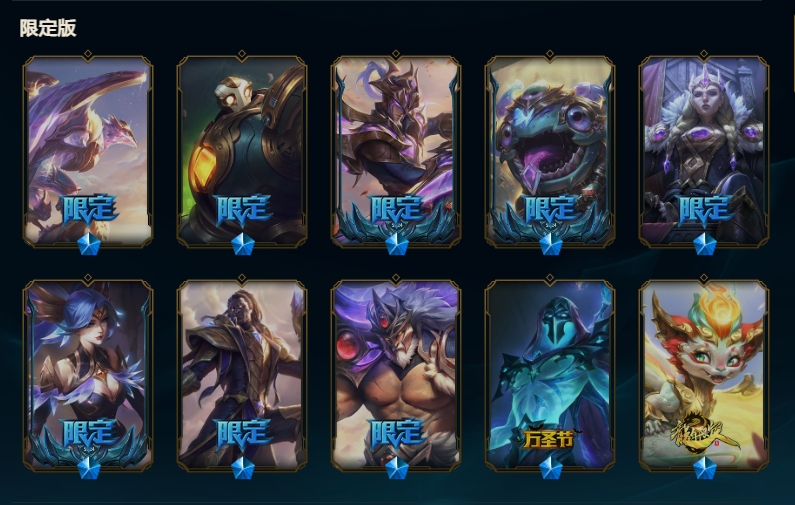This screenshot has height=505, width=795.
Task: Click blue gem under the golden-skull robot card
Action: pyautogui.click(x=243, y=244)
